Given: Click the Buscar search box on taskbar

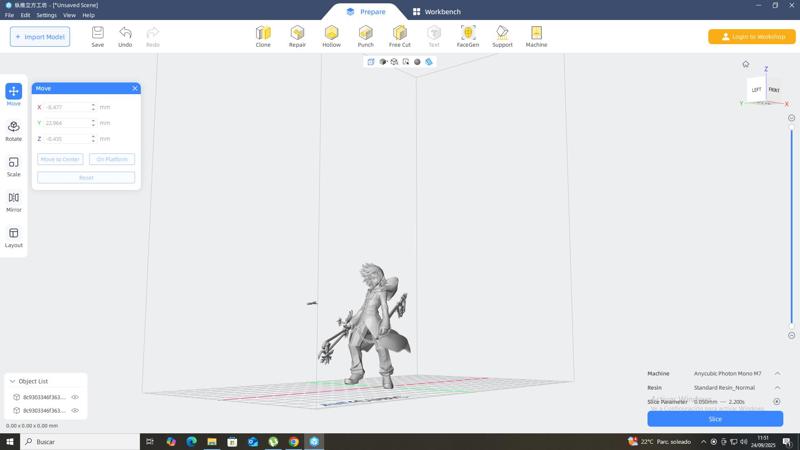Looking at the screenshot, I should (x=80, y=441).
